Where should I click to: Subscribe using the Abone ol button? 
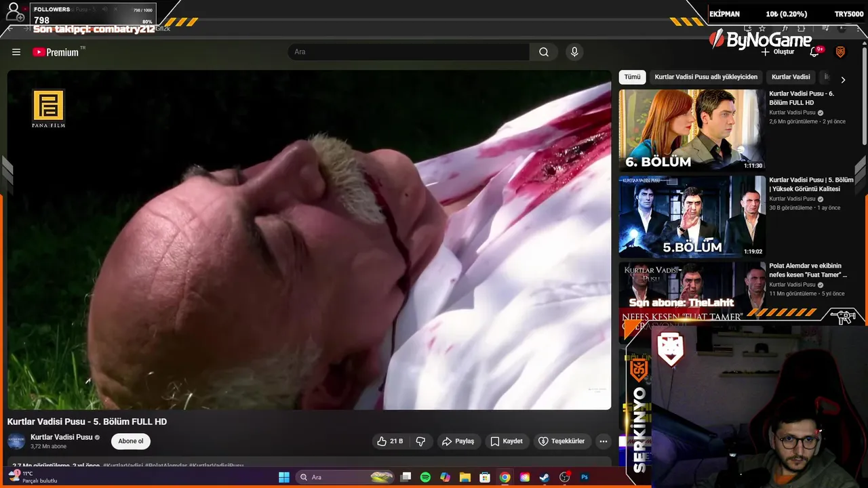tap(131, 441)
